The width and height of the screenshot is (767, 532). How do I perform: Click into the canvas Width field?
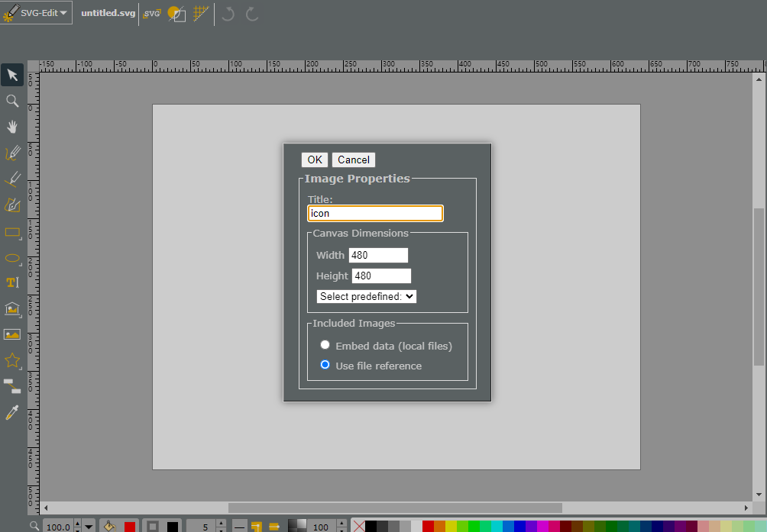point(378,255)
